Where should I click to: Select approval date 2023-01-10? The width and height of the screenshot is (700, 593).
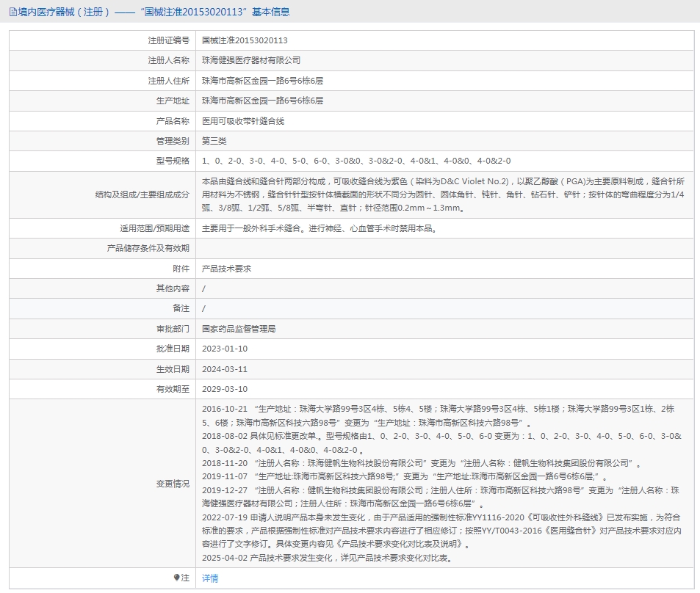tap(225, 349)
